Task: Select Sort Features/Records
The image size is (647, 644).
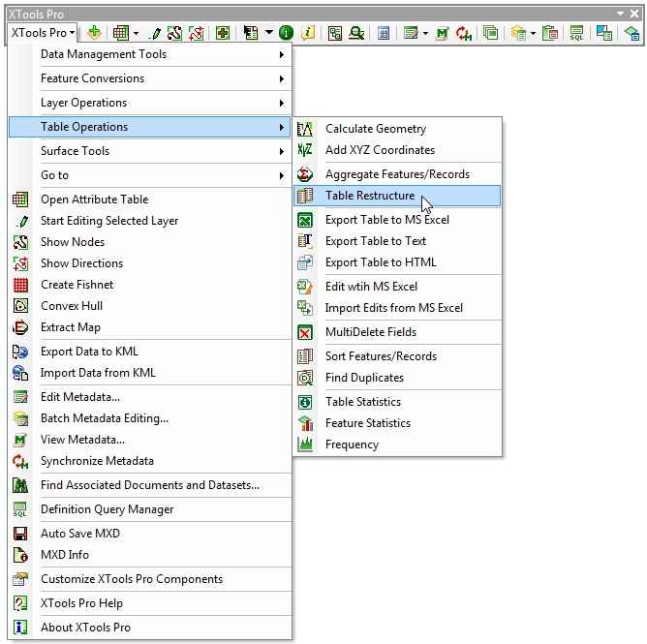Action: pyautogui.click(x=397, y=356)
